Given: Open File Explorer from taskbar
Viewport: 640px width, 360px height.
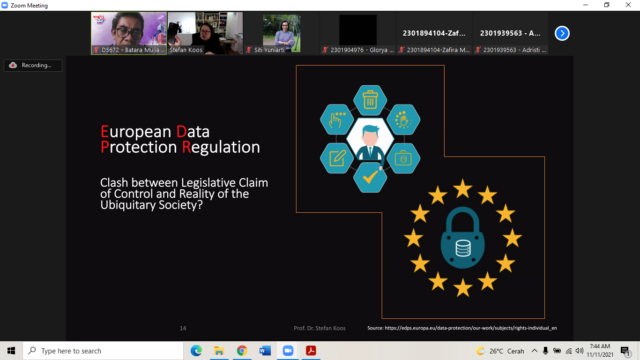Looking at the screenshot, I should tap(219, 351).
